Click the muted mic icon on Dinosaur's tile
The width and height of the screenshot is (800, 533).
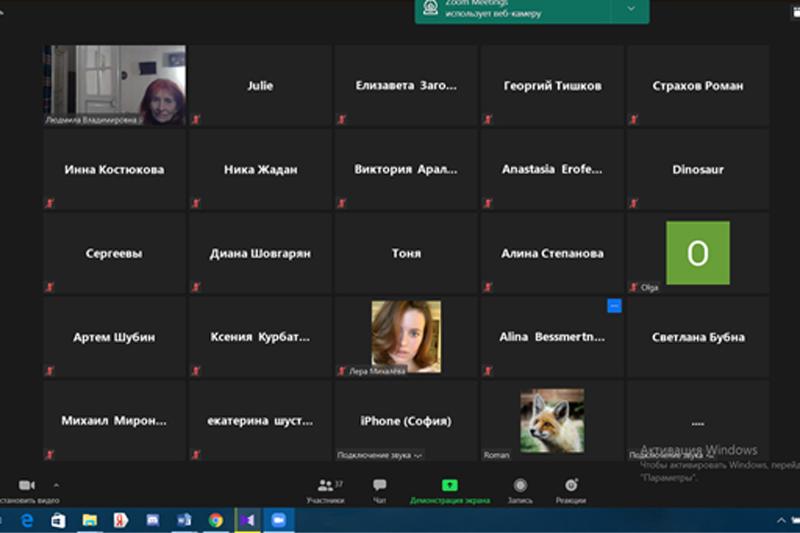click(634, 203)
